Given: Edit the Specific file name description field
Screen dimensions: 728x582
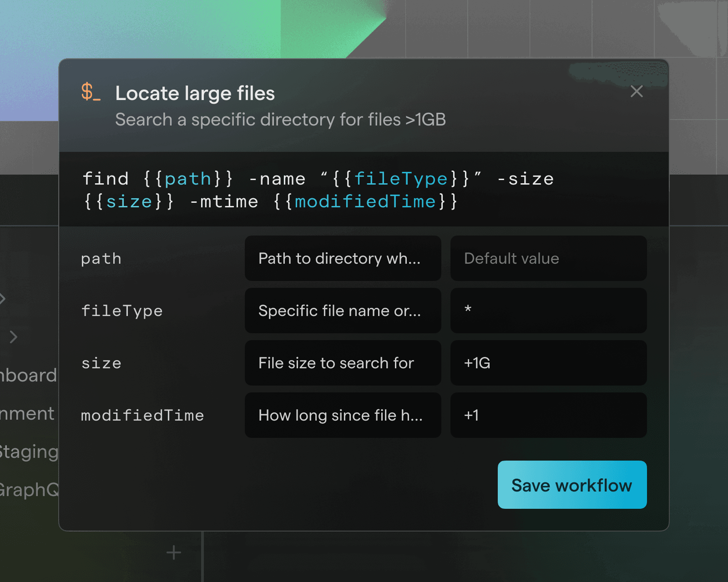Looking at the screenshot, I should coord(343,311).
